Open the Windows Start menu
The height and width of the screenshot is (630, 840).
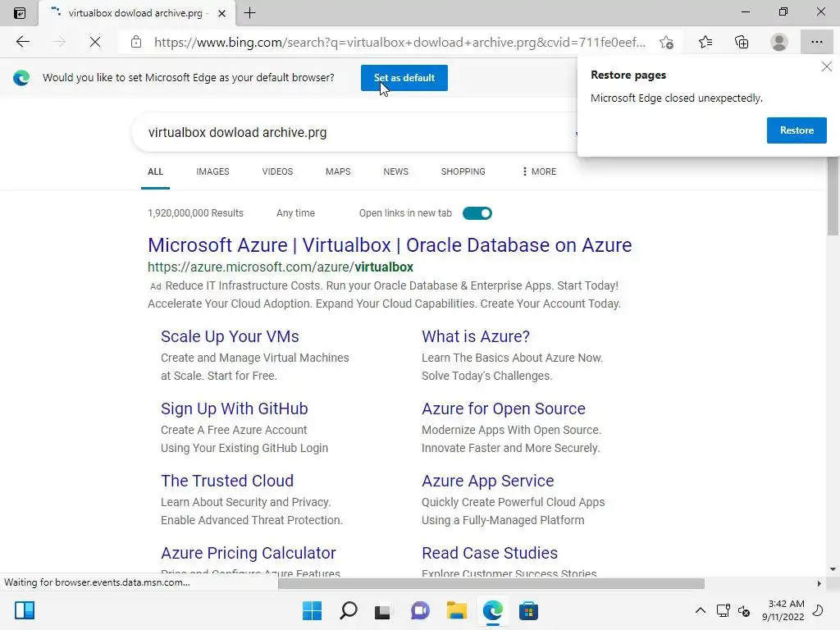coord(312,610)
